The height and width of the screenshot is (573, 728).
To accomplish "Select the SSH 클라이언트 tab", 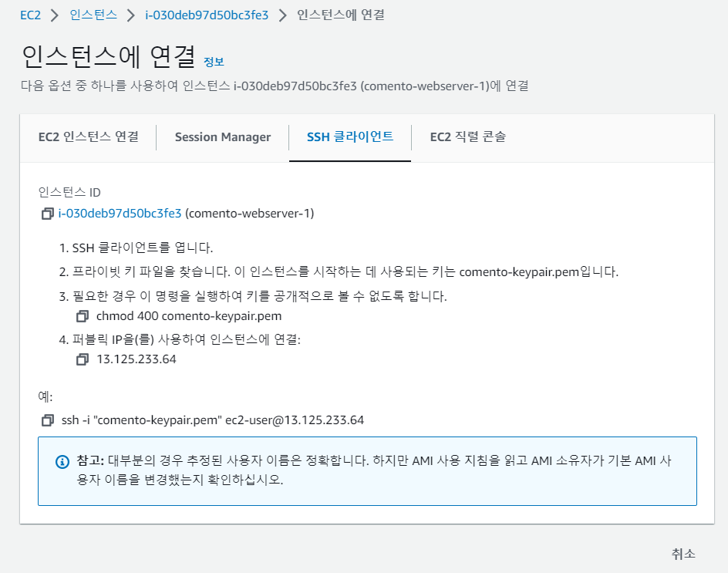I will [x=350, y=137].
